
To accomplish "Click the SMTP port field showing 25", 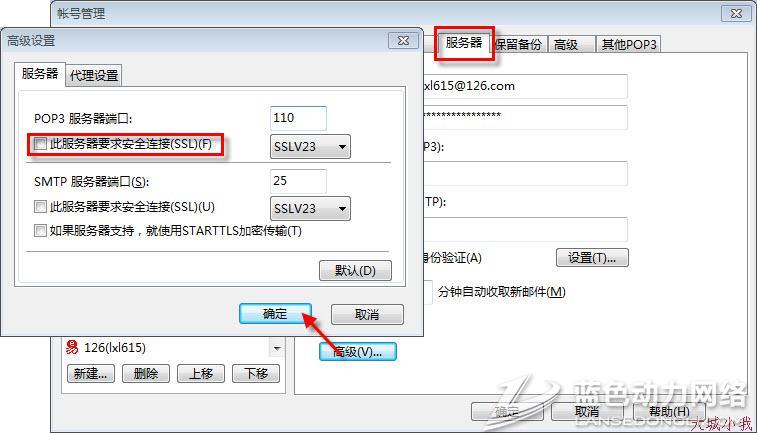I will tap(298, 181).
